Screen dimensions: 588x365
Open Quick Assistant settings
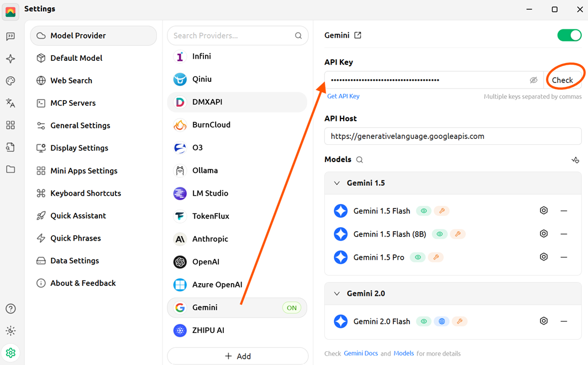tap(93, 216)
